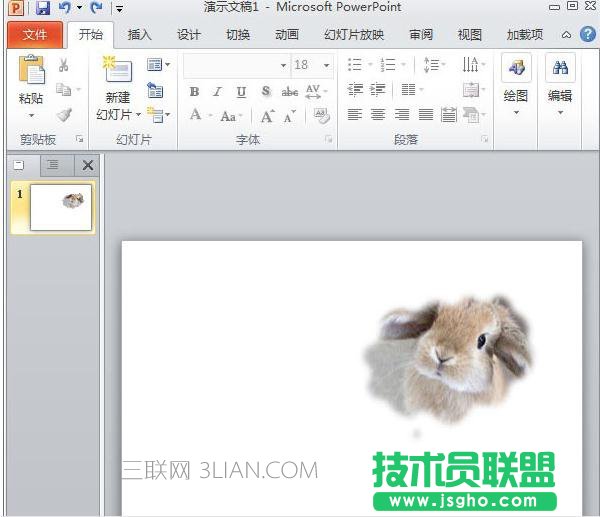Open slide Layout dropdown
The width and height of the screenshot is (600, 517).
pyautogui.click(x=158, y=65)
